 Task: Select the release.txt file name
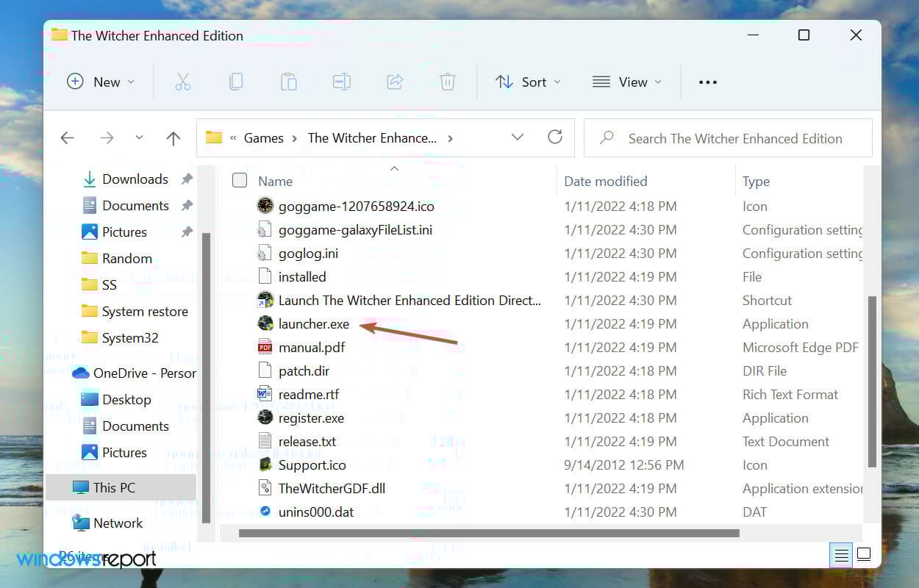(307, 442)
